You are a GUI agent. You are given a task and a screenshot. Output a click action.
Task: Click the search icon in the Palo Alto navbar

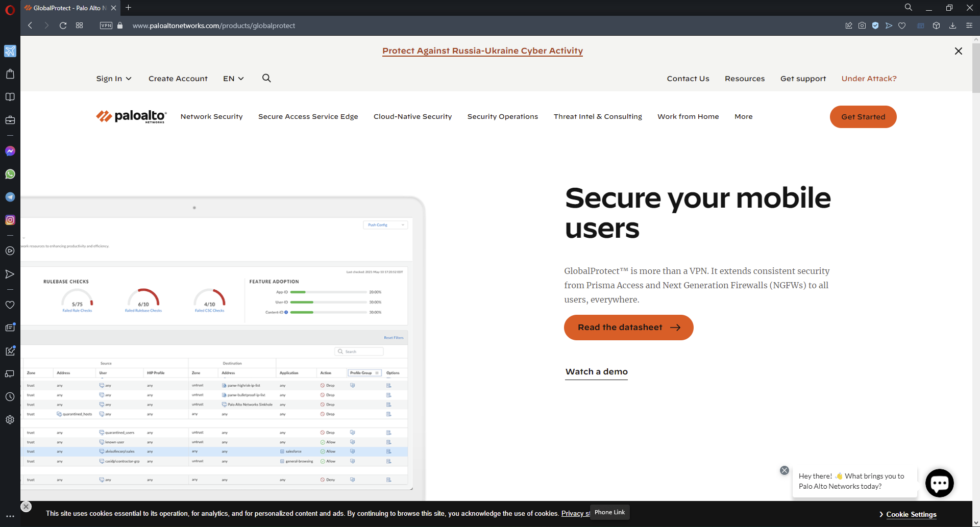(266, 79)
